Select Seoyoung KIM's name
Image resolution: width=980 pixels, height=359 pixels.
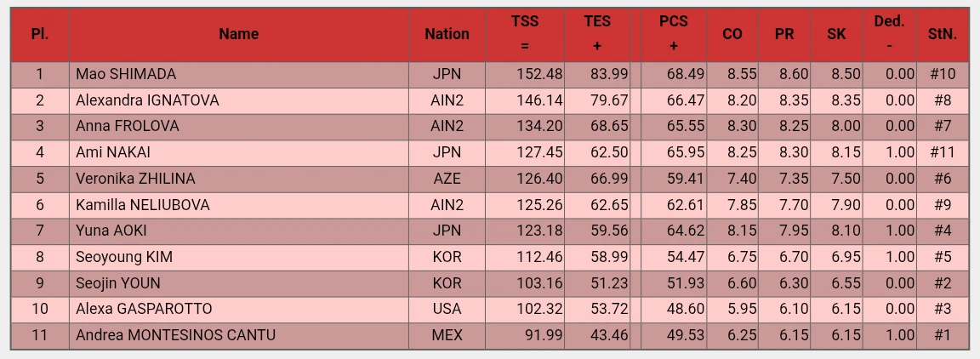(124, 257)
